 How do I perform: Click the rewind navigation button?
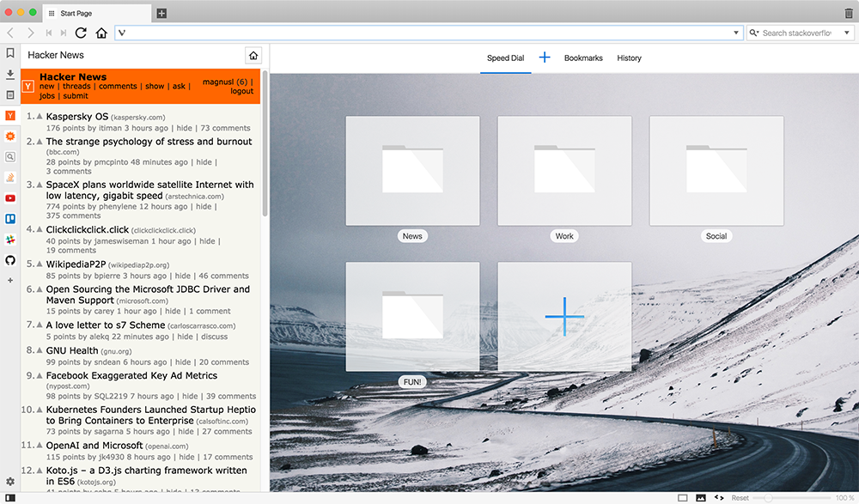(49, 33)
